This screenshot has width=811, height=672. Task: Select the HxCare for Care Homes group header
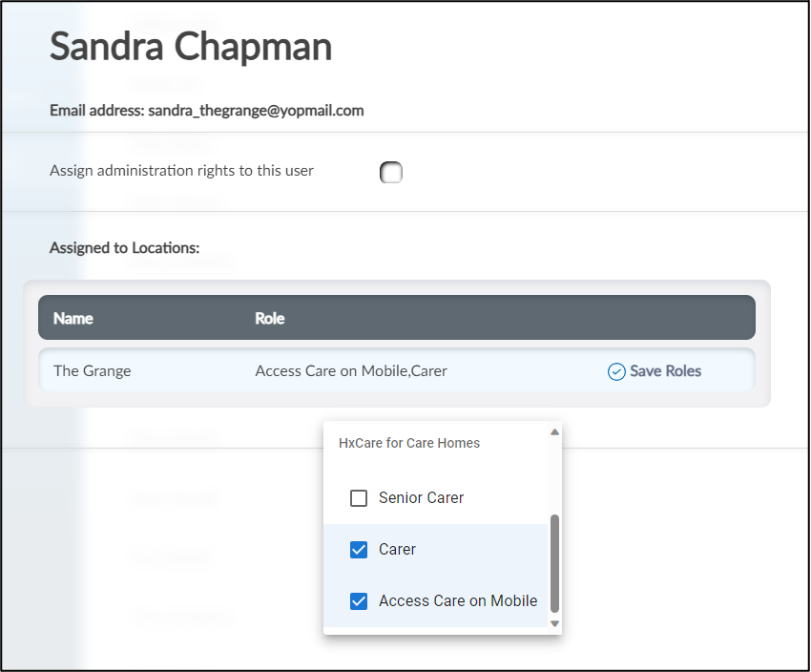409,443
